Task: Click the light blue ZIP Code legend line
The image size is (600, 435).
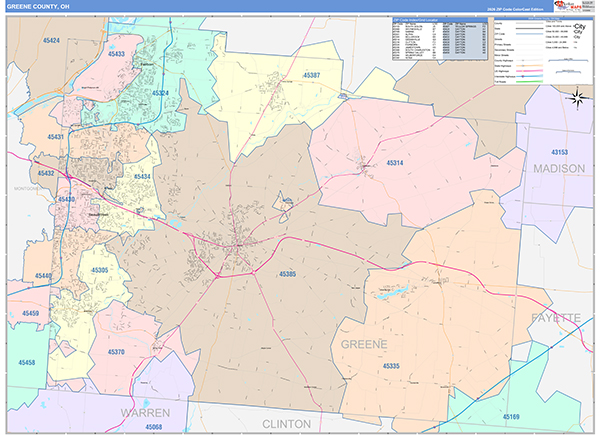Action: point(530,34)
